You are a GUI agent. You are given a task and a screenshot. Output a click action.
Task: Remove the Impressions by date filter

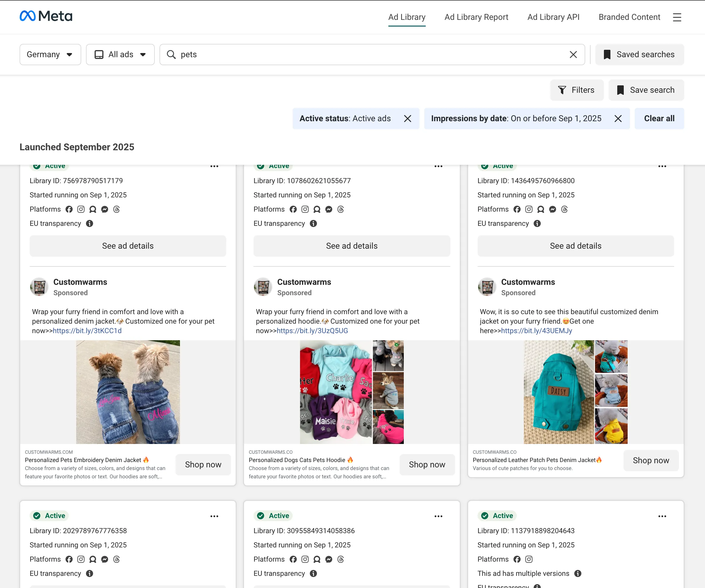pyautogui.click(x=618, y=119)
